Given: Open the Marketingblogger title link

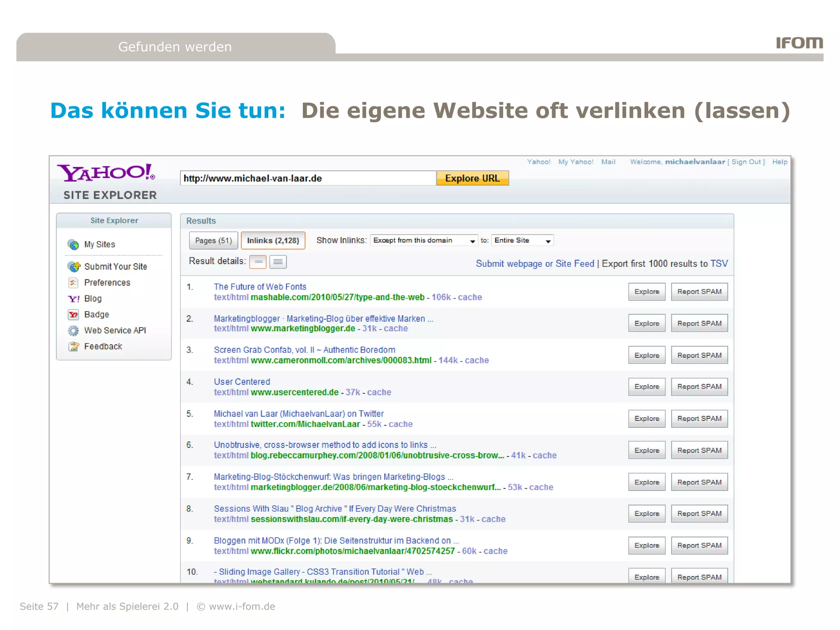Looking at the screenshot, I should click(x=324, y=319).
